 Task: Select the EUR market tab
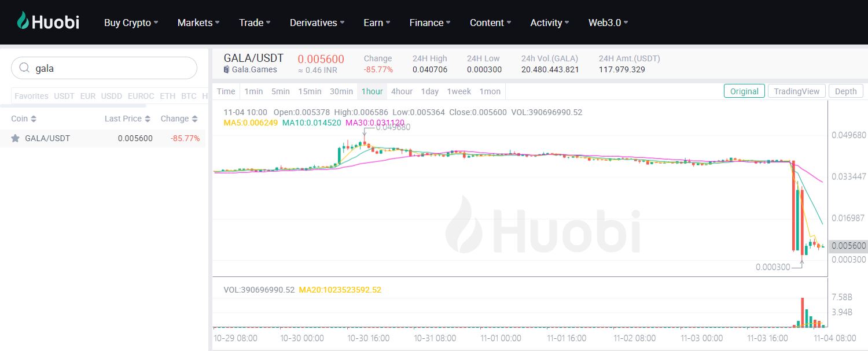[88, 96]
